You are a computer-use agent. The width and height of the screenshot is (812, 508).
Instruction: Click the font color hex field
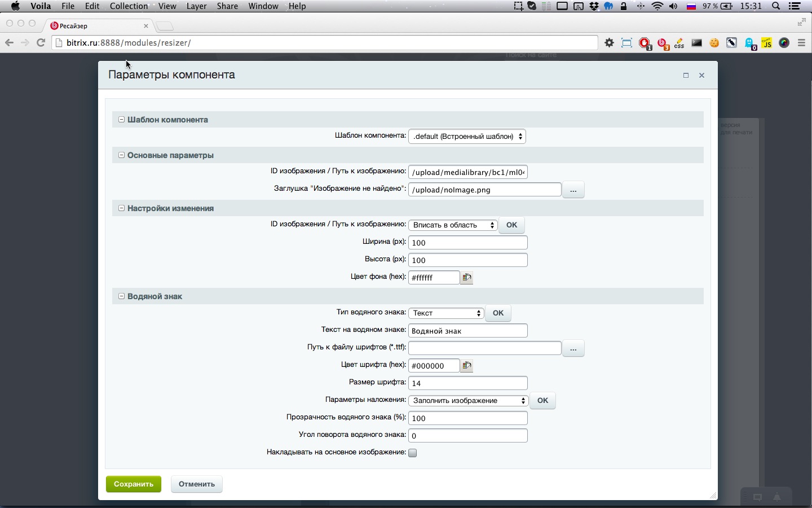(x=434, y=366)
